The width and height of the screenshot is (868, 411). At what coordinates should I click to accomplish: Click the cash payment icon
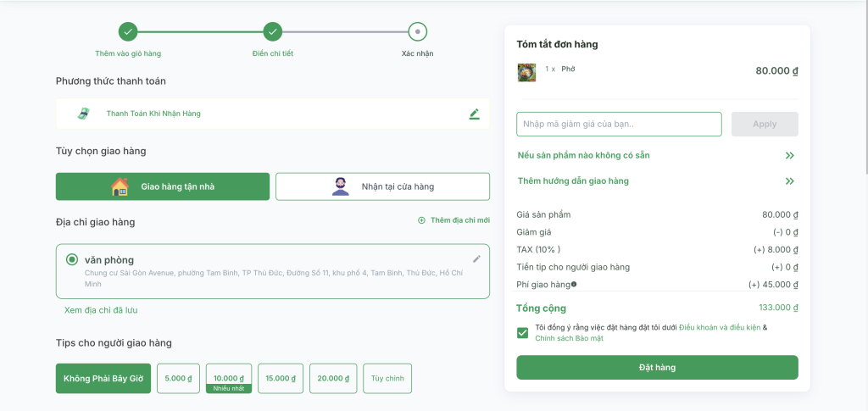83,114
